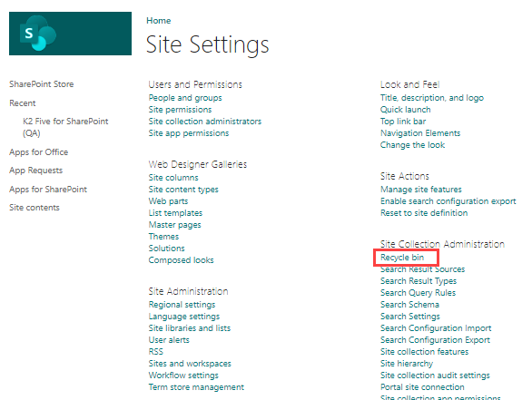Open K2 Five for SharePoint (QA)
The height and width of the screenshot is (400, 532).
click(x=65, y=127)
